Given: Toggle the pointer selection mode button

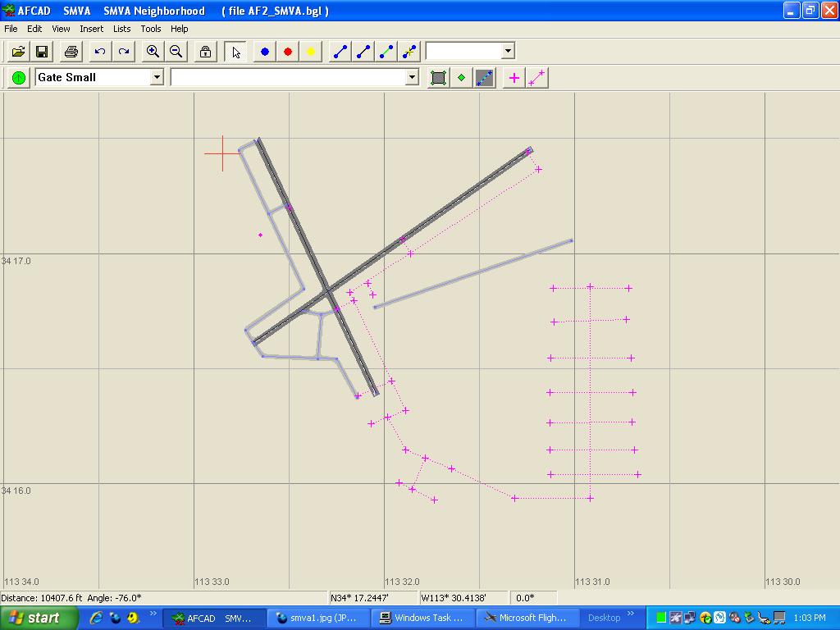Looking at the screenshot, I should (236, 52).
